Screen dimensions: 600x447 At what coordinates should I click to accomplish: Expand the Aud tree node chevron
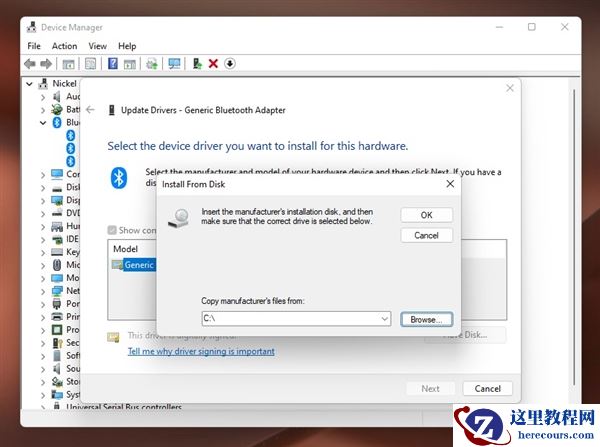pyautogui.click(x=43, y=97)
